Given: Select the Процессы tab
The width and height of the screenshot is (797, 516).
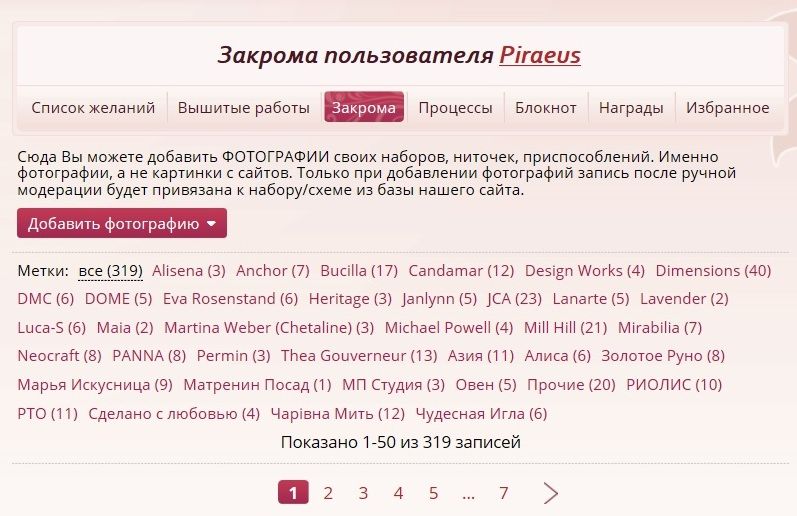Looking at the screenshot, I should coord(455,108).
